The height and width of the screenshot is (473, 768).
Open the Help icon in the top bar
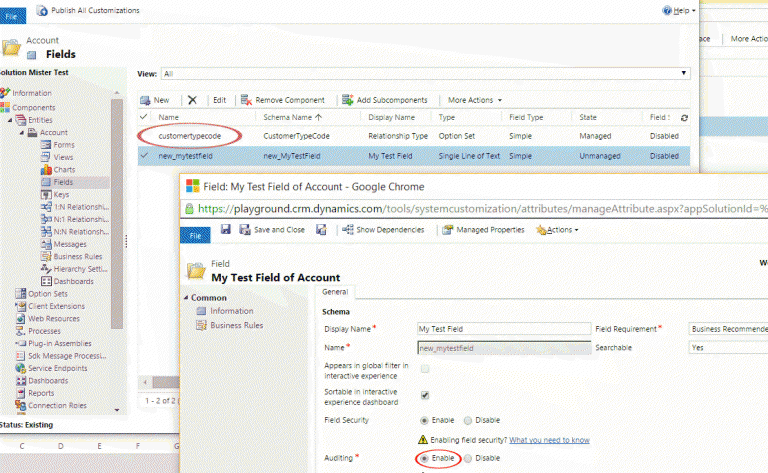tap(667, 10)
